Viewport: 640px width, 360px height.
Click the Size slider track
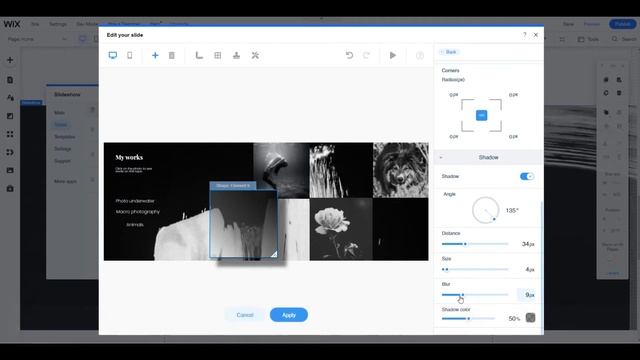(475, 269)
